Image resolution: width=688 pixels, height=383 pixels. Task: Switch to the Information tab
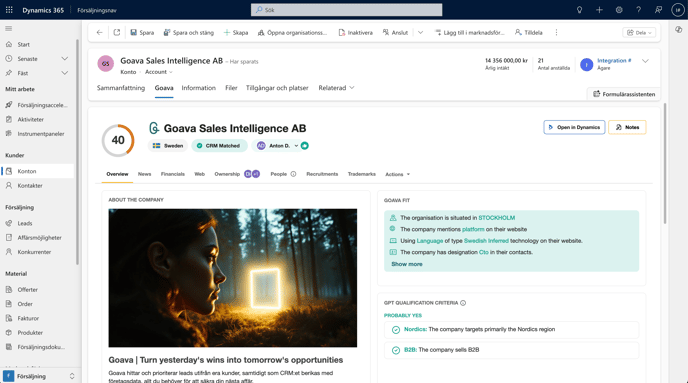coord(198,88)
